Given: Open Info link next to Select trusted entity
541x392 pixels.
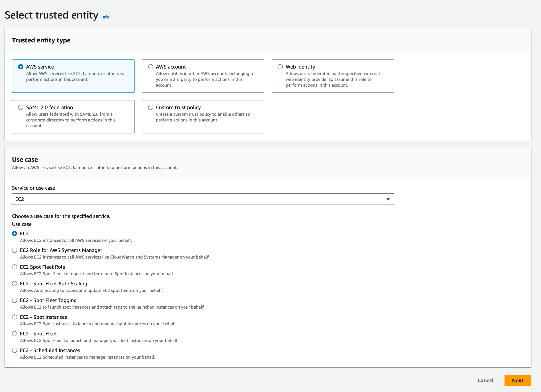Looking at the screenshot, I should pyautogui.click(x=105, y=17).
